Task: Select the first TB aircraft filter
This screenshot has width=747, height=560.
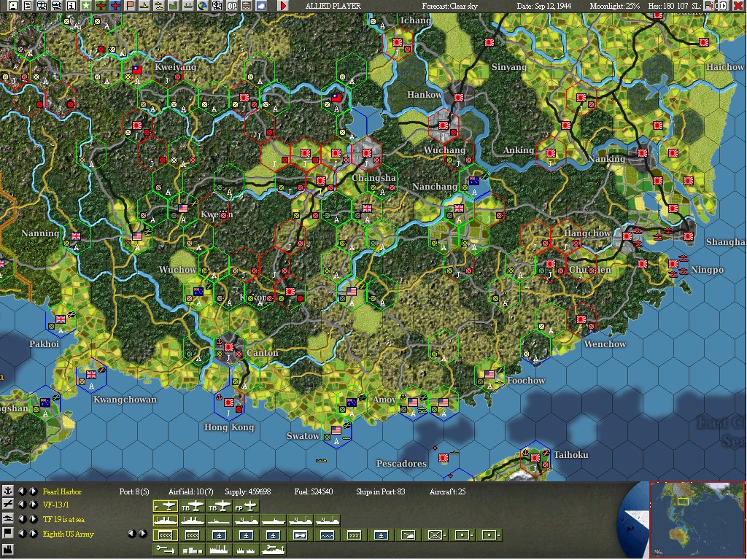Action: click(192, 506)
